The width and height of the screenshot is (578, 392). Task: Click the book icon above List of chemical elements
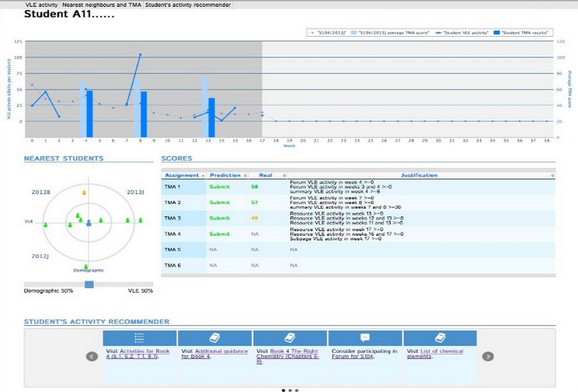click(439, 338)
